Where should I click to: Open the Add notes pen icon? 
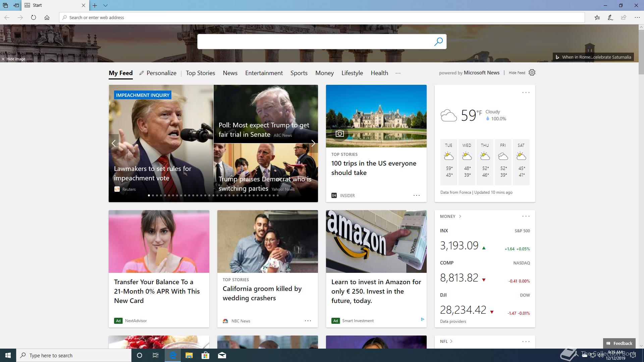pos(610,17)
